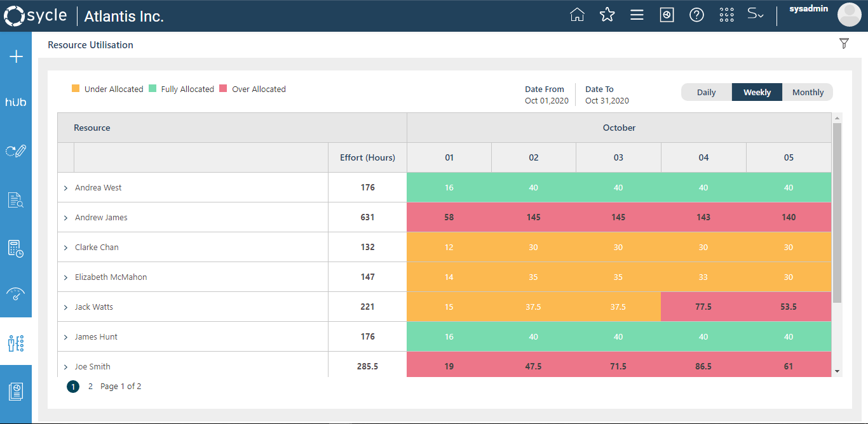Click Andrea West week 01 cell 16

tap(449, 187)
